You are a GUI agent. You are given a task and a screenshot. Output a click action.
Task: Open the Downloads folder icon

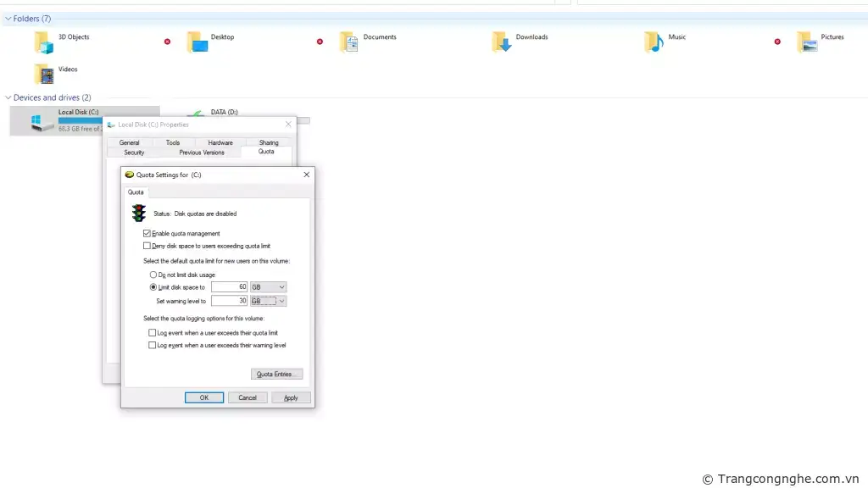click(x=502, y=42)
